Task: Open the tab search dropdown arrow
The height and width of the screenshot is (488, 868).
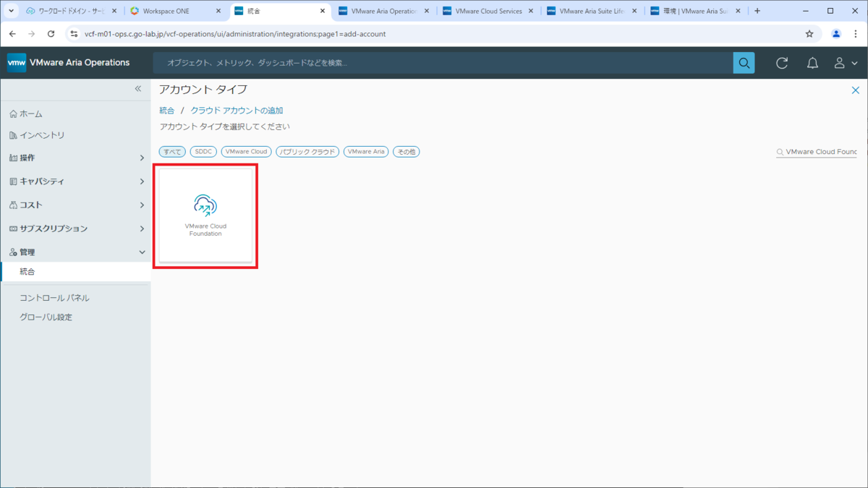Action: [x=10, y=12]
